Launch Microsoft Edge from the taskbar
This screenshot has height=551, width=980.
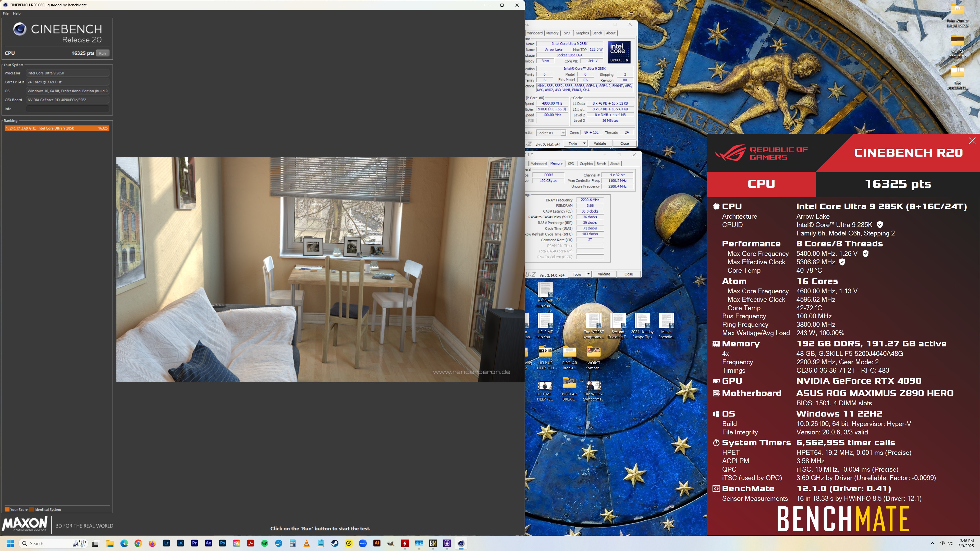tap(124, 543)
